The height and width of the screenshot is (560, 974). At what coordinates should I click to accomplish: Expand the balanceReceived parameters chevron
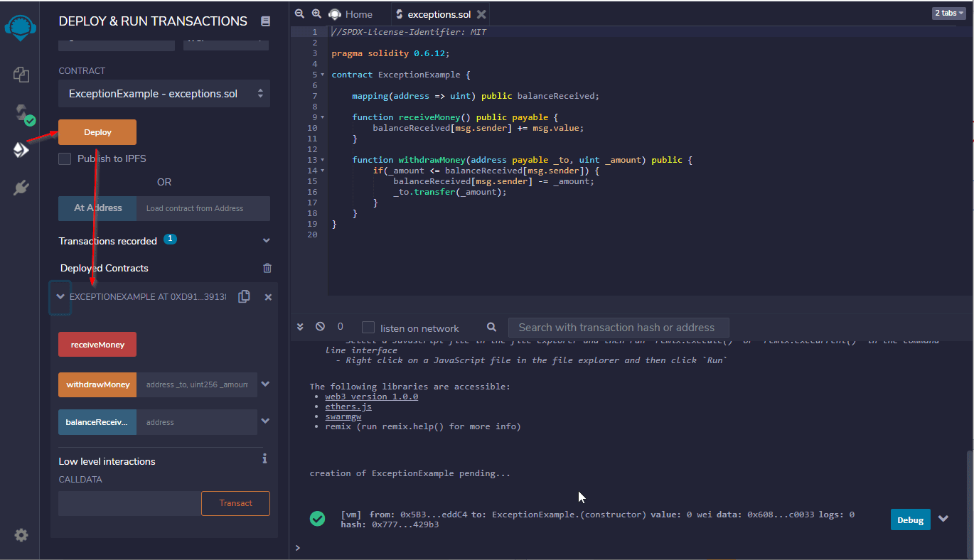265,421
